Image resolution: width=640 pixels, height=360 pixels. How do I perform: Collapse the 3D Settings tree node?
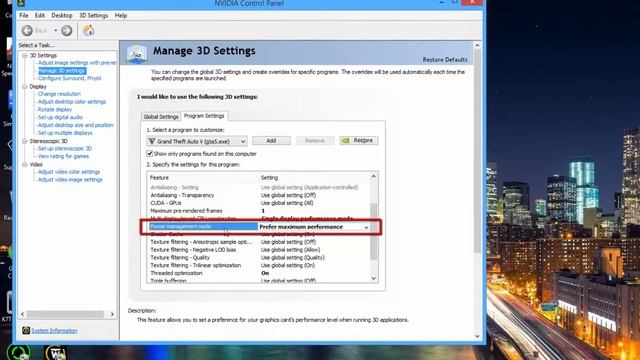pyautogui.click(x=25, y=55)
